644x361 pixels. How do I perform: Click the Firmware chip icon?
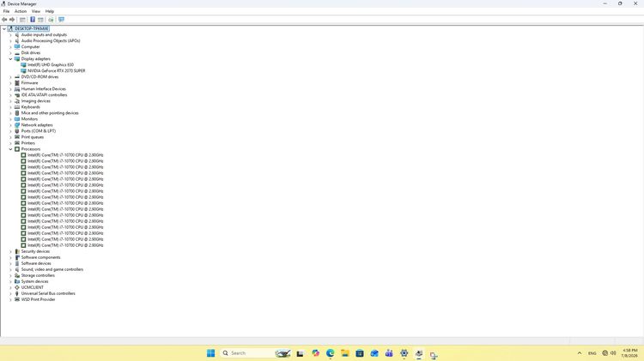click(x=17, y=83)
